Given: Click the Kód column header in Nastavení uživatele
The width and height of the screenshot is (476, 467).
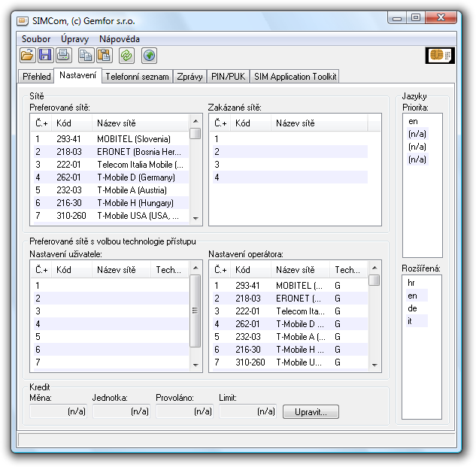Looking at the screenshot, I should pos(64,269).
